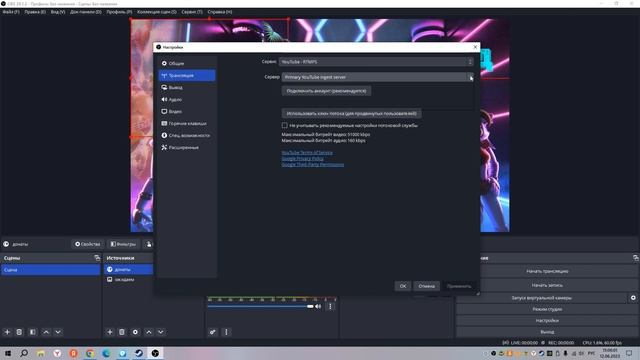The width and height of the screenshot is (640, 360).
Task: Select the Сцена row in Scenes list
Action: pos(50,270)
